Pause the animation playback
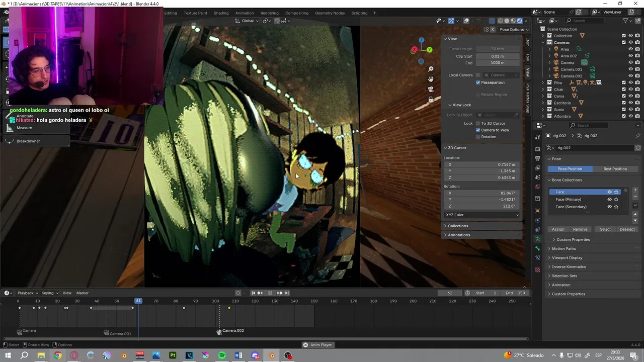644x362 pixels. pos(270,293)
